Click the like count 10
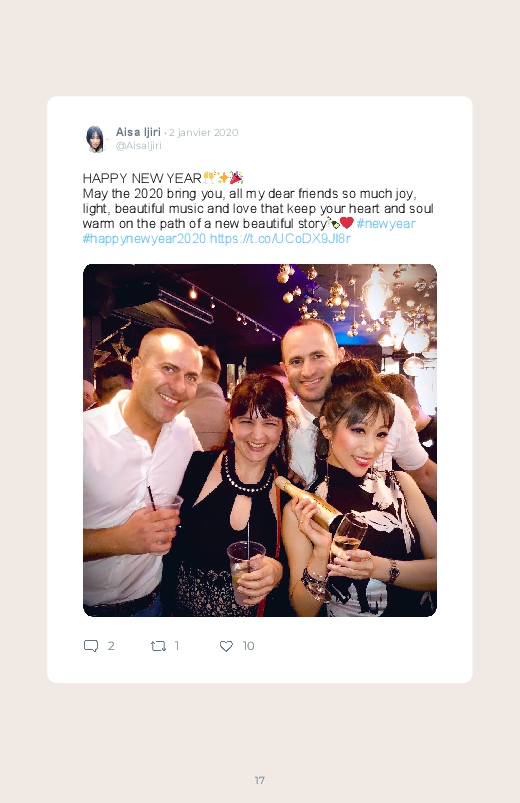520x803 pixels. pos(248,646)
